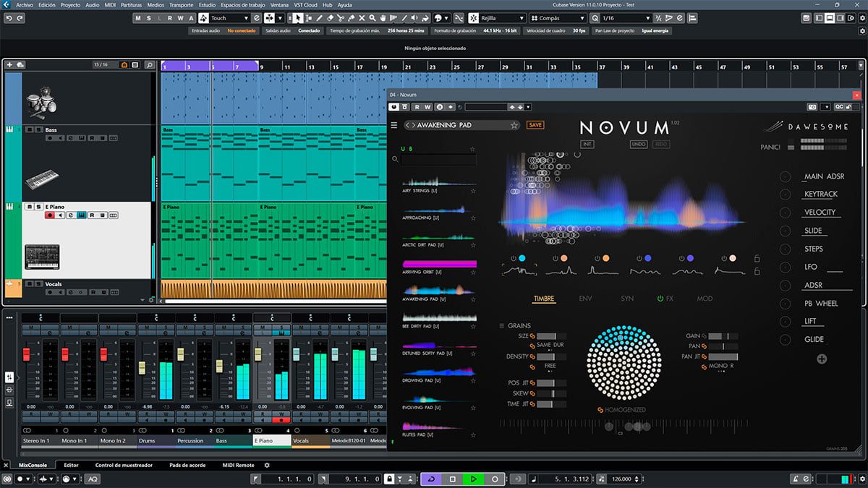This screenshot has height=488, width=868.
Task: Select next preset with right chevron
Action: (x=413, y=125)
